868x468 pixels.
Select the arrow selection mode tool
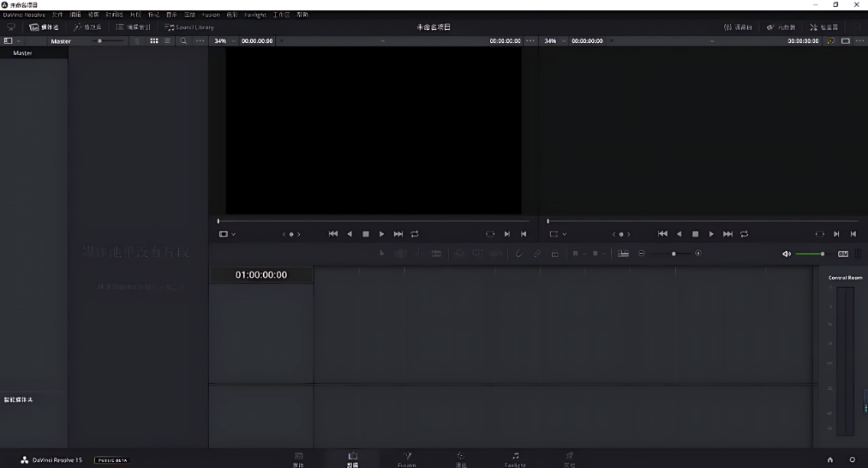click(x=381, y=254)
